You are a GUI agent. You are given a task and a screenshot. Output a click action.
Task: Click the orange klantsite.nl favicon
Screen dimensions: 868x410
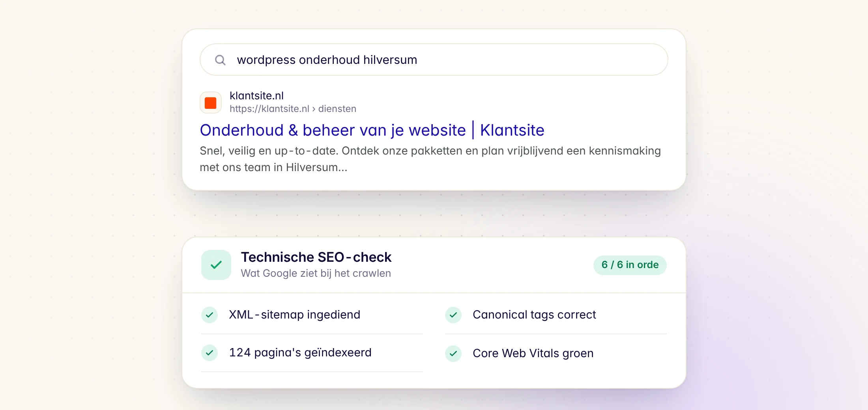click(x=211, y=103)
